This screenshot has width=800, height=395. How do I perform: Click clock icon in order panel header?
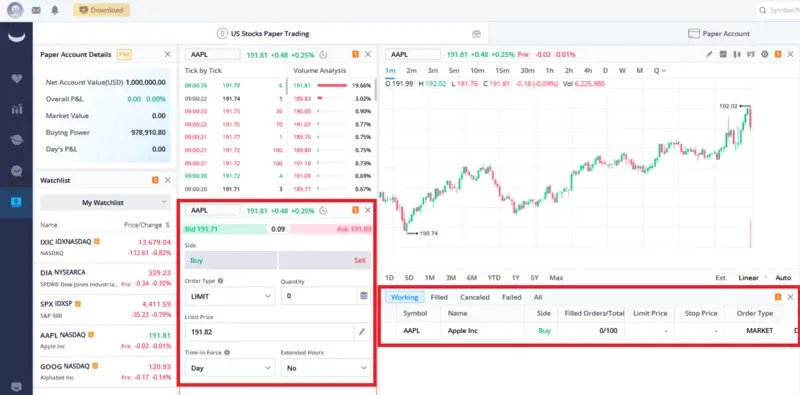[x=323, y=210]
